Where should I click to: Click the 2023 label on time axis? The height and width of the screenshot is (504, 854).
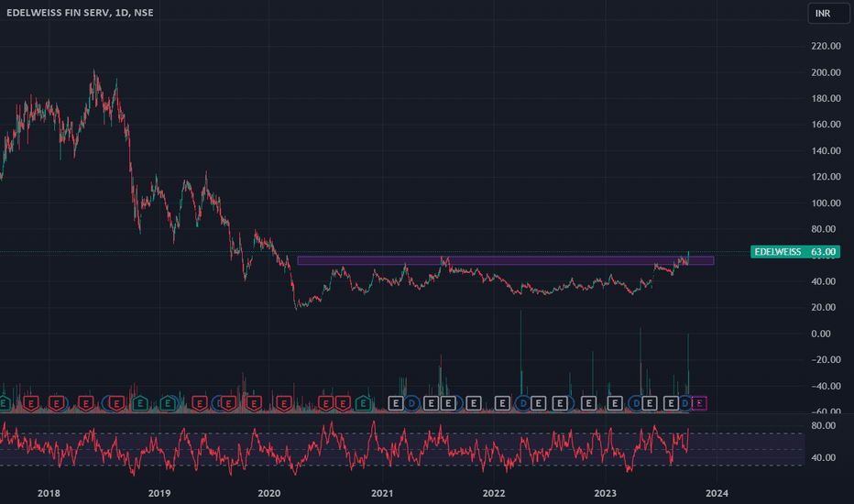click(x=605, y=493)
